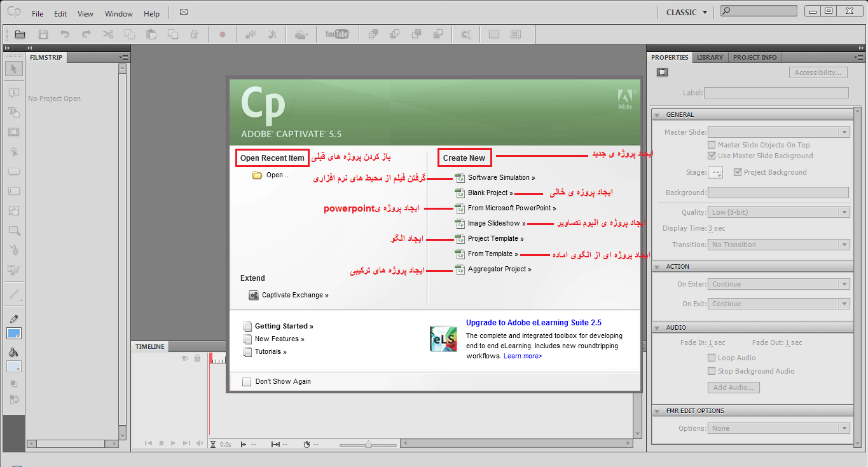Click the timeline Play button
This screenshot has height=467, width=868.
click(x=174, y=443)
